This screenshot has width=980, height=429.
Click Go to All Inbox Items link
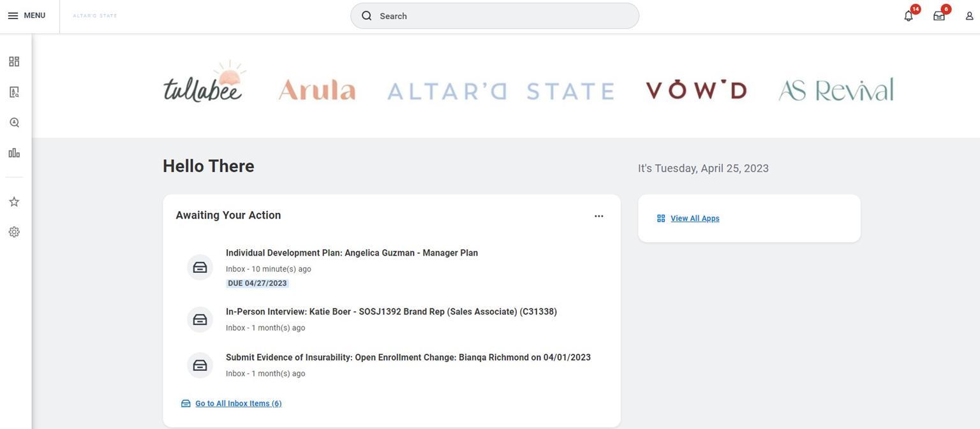(x=238, y=404)
